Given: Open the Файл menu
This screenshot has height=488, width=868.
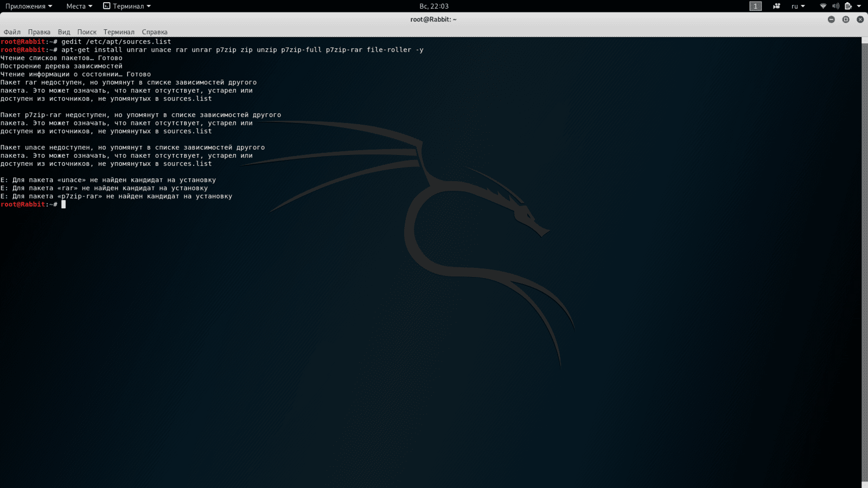Looking at the screenshot, I should (12, 32).
